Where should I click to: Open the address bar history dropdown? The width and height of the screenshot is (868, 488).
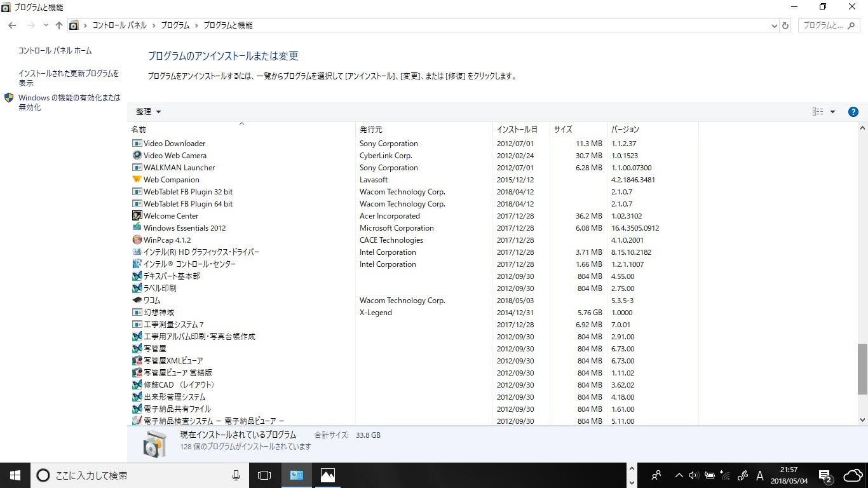tap(774, 25)
